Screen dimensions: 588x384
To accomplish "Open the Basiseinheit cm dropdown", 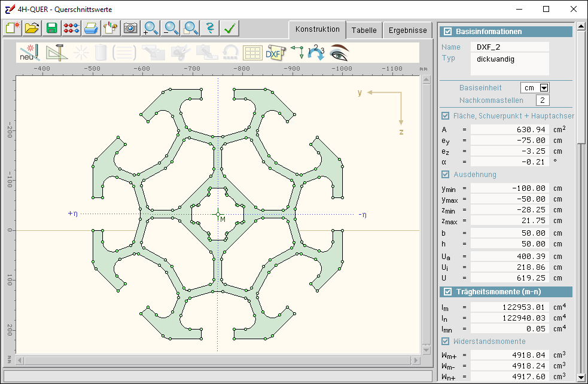I will point(544,87).
